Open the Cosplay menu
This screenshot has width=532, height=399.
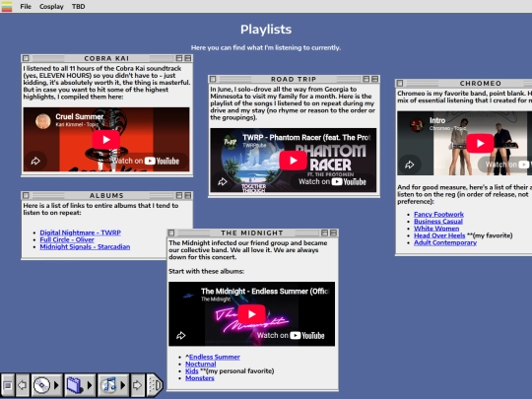51,7
